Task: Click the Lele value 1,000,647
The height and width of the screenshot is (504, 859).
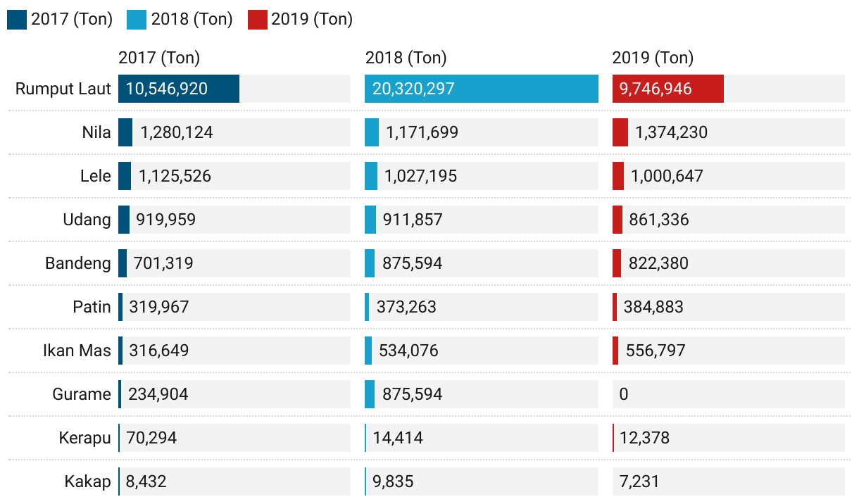Action: [667, 176]
